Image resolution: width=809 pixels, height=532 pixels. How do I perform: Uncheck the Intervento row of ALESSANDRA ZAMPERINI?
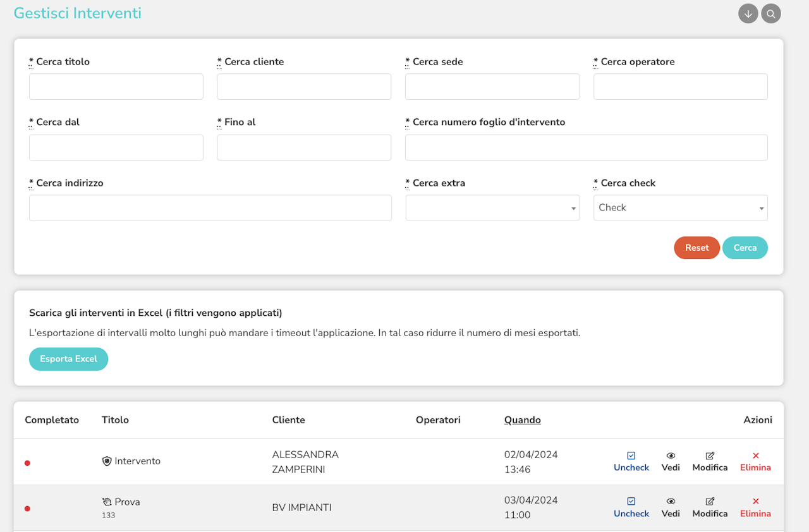[x=631, y=461]
